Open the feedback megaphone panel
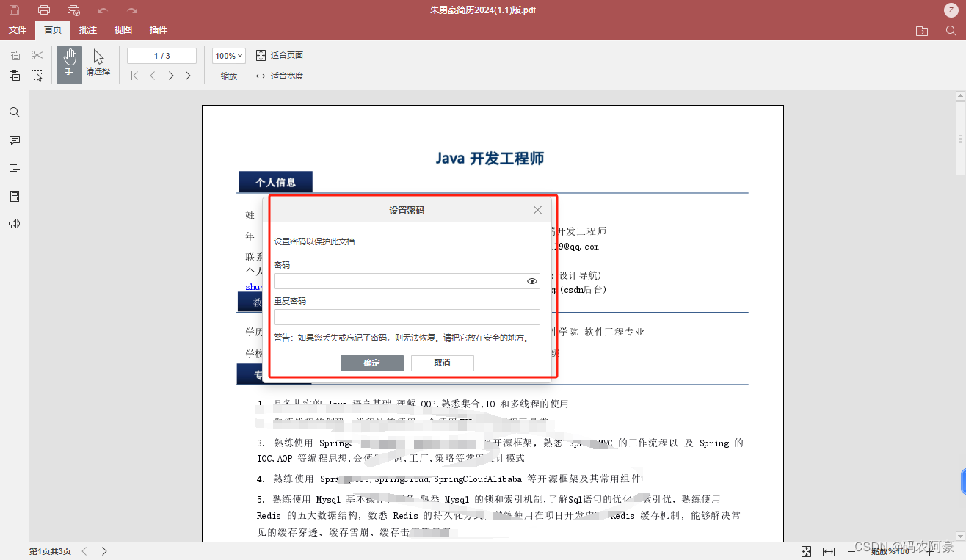The image size is (966, 560). point(15,224)
